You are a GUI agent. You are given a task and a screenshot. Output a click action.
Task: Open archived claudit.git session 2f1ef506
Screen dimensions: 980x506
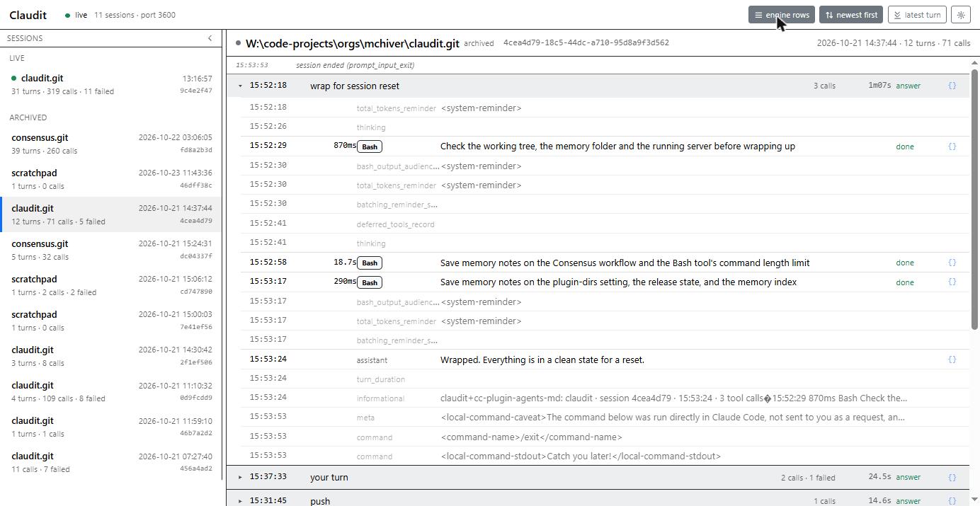click(111, 356)
